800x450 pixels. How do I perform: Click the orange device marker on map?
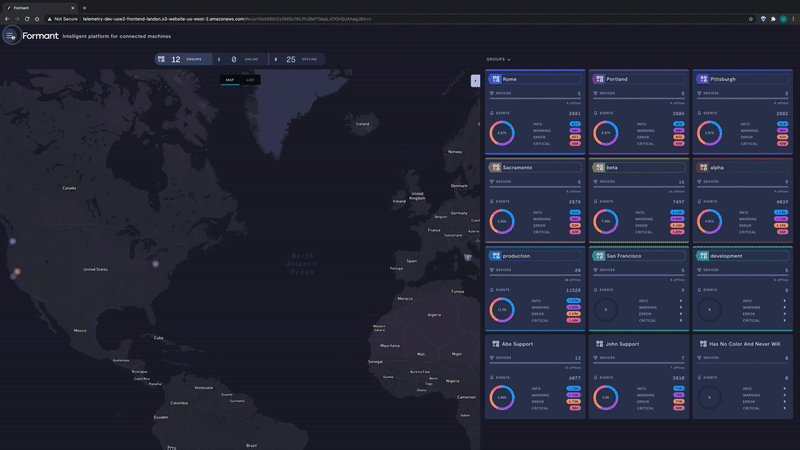(x=16, y=272)
